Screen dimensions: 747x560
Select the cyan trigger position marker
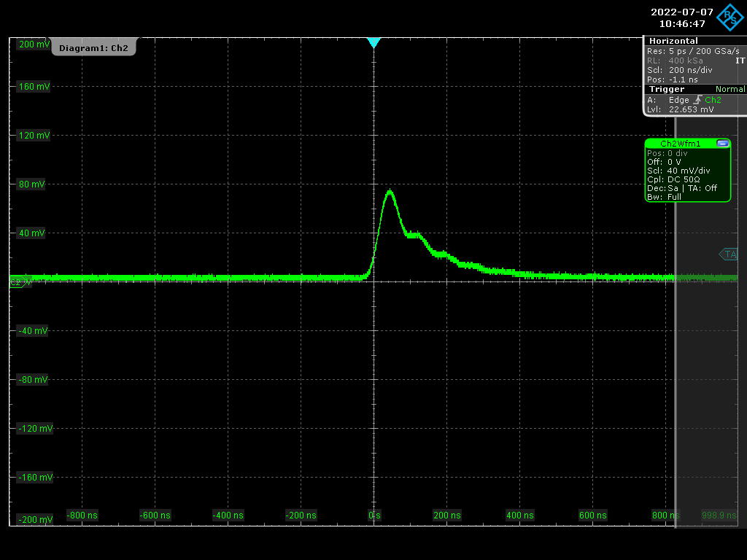373,43
